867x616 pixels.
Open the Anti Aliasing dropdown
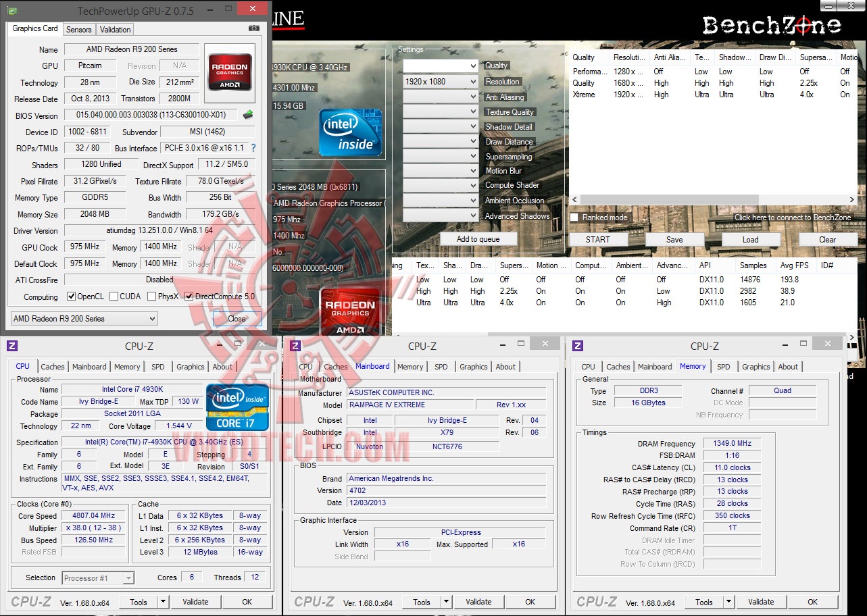441,97
